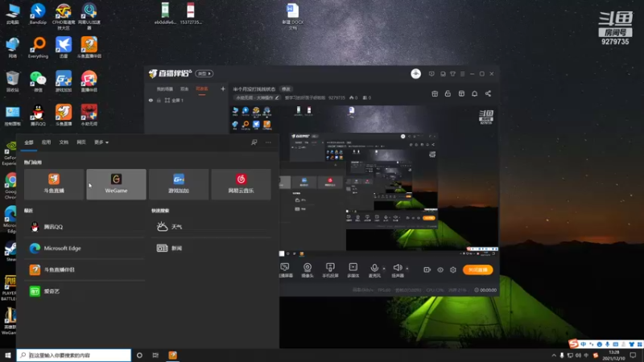This screenshot has width=644, height=362.
Task: Switch to the 我的场景 scene tab
Action: 165,89
